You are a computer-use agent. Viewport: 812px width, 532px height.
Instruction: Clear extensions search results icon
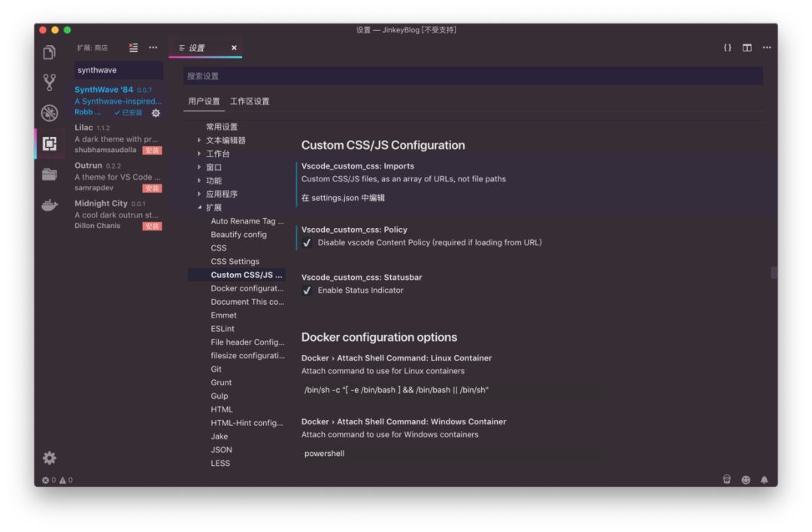133,47
